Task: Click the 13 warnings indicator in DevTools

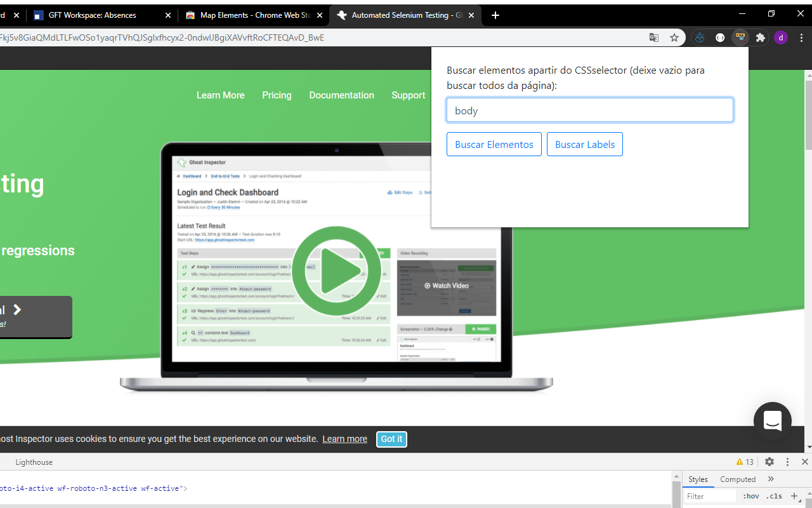Action: [745, 462]
